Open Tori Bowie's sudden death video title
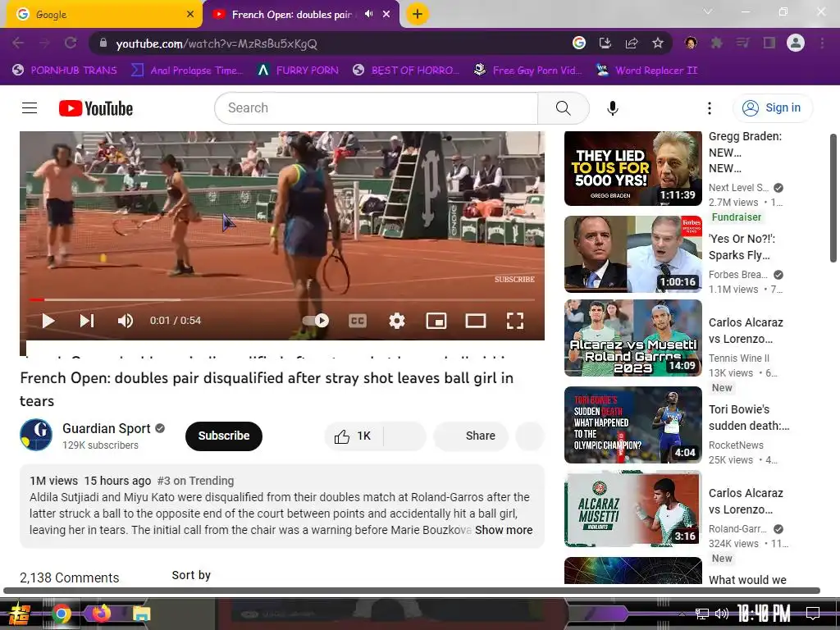 tap(748, 418)
